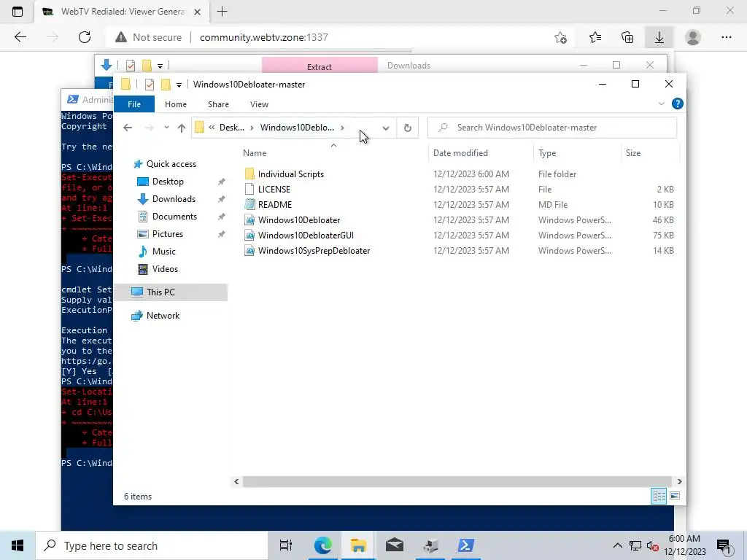Viewport: 747px width, 560px height.
Task: Click Windows10Deblo... breadcrumb segment
Action: click(x=297, y=128)
